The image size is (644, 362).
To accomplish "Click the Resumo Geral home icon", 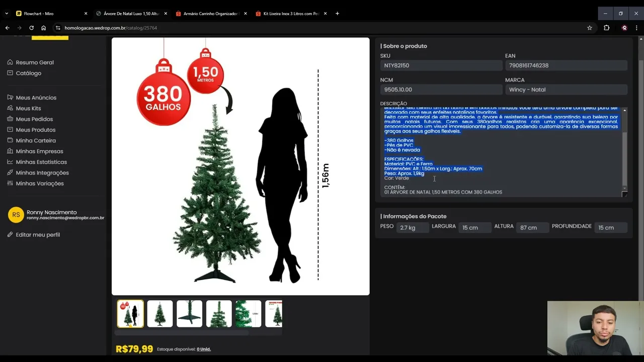I will [10, 62].
